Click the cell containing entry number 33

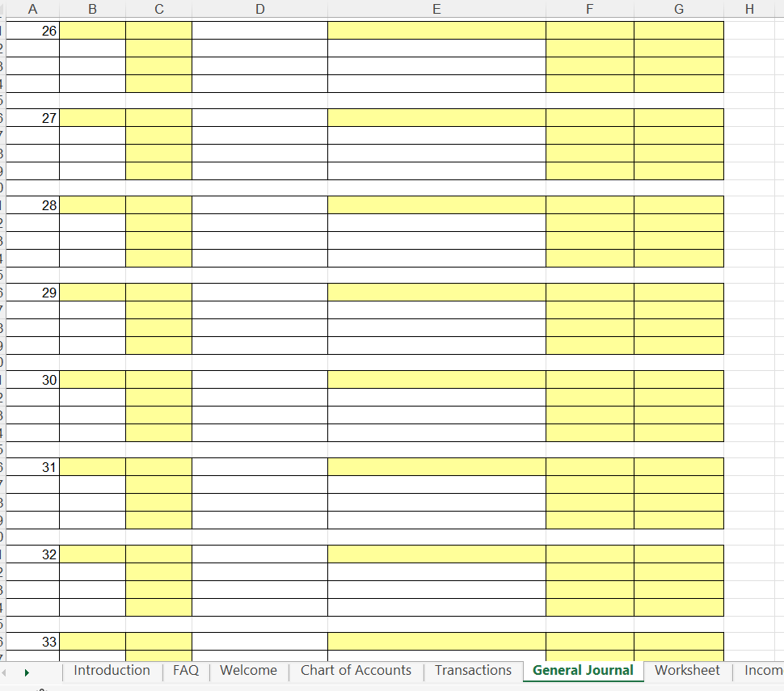click(x=32, y=642)
